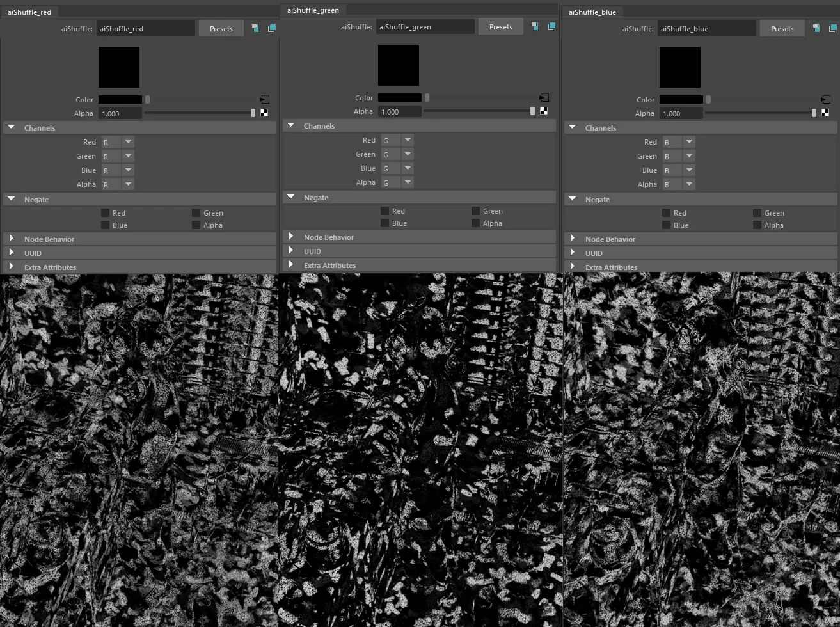
Task: Enable Negate Green checkbox in aiShuffle_blue
Action: [x=757, y=212]
